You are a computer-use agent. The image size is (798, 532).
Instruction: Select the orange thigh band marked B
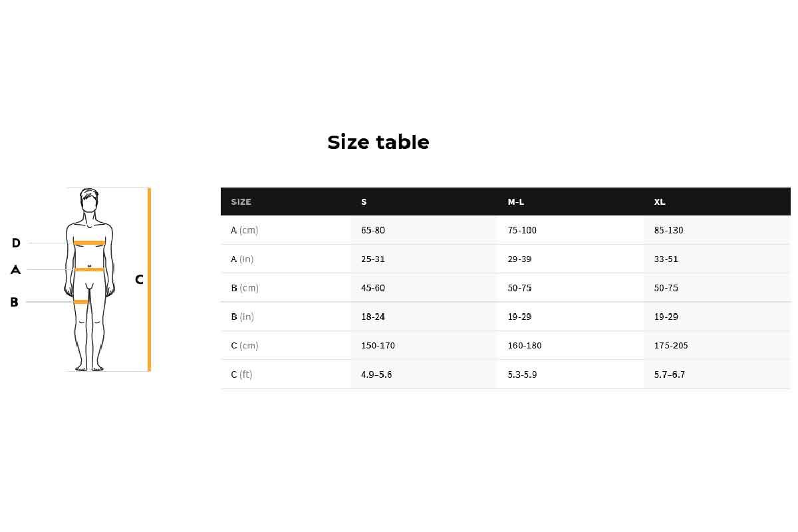pyautogui.click(x=80, y=302)
